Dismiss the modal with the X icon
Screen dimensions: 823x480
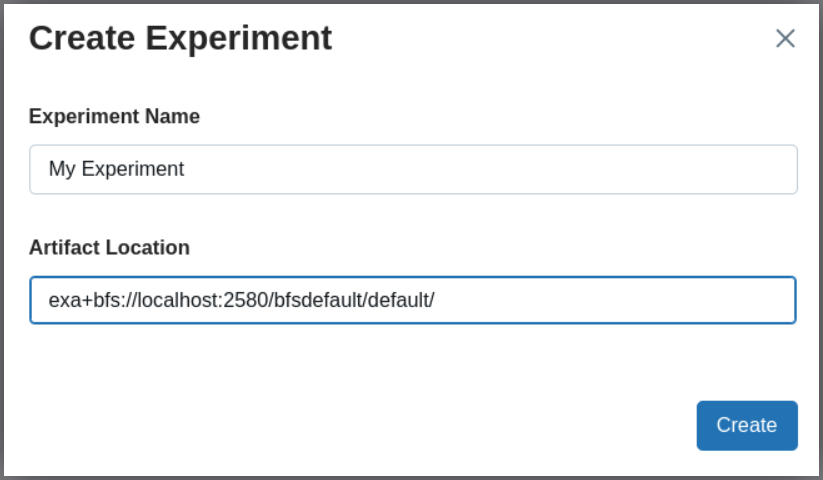(x=785, y=39)
